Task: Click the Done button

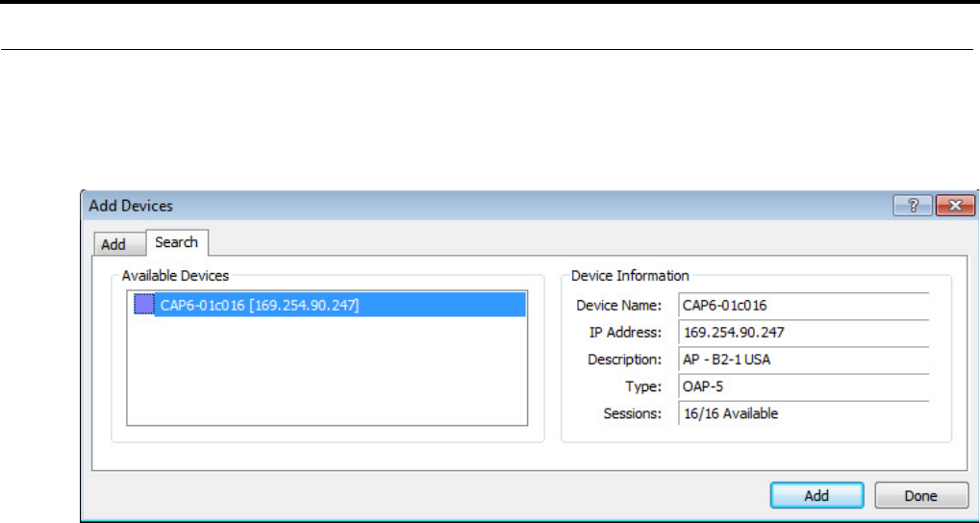Action: 920,495
